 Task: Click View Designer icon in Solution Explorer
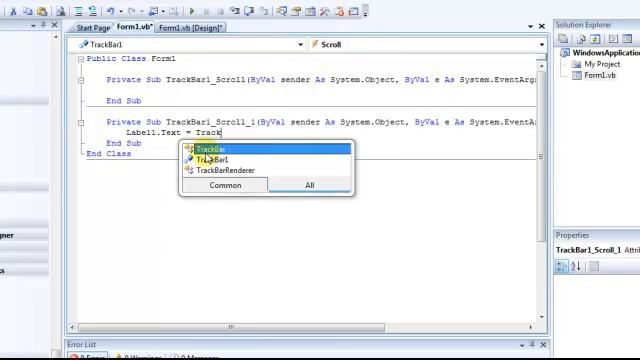coord(627,39)
